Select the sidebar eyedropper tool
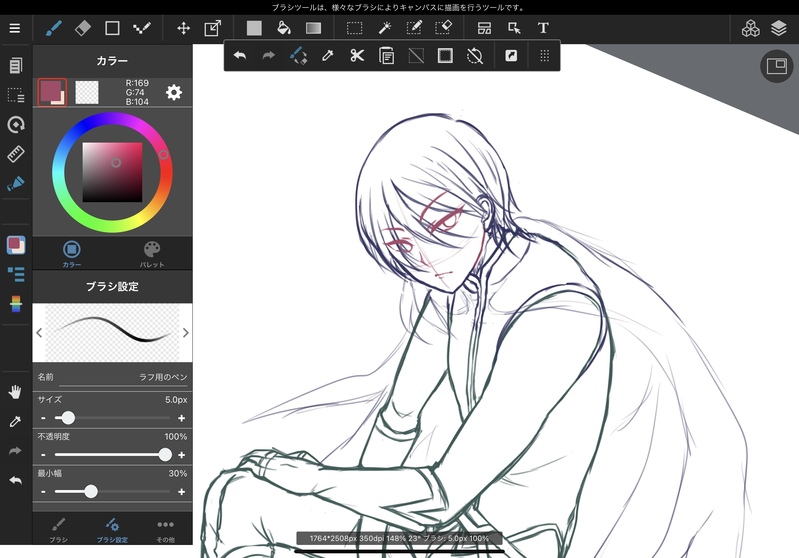 tap(15, 421)
